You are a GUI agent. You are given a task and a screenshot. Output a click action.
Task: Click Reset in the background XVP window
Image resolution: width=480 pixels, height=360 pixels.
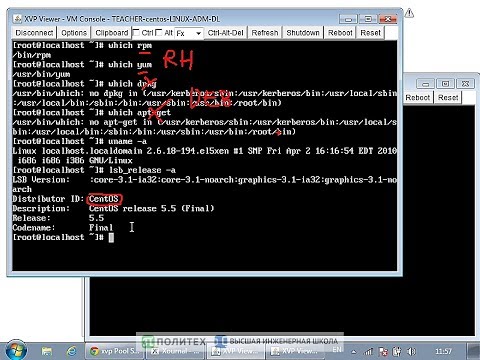click(448, 98)
